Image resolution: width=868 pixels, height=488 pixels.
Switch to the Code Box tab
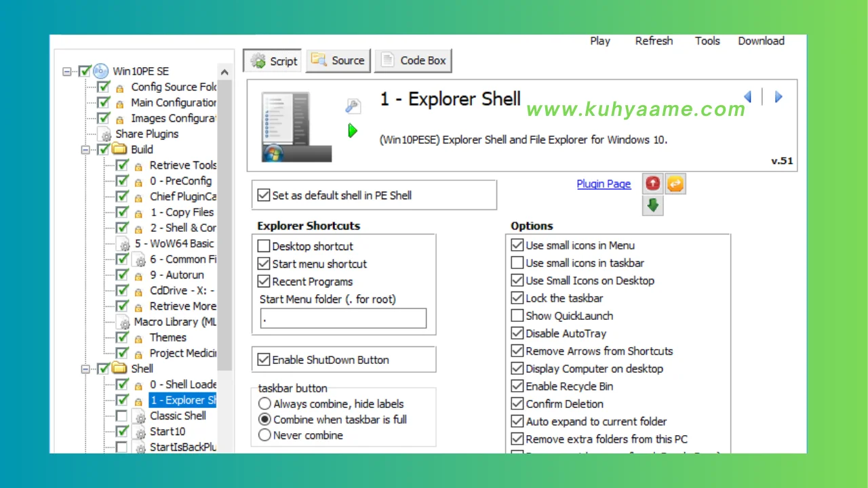413,60
